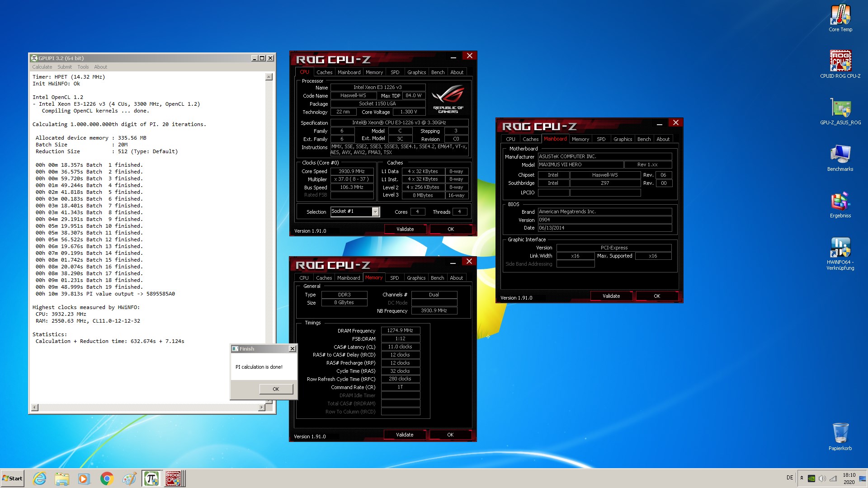This screenshot has width=868, height=488.
Task: Click the GPUPI title bar pi icon
Action: click(x=34, y=58)
